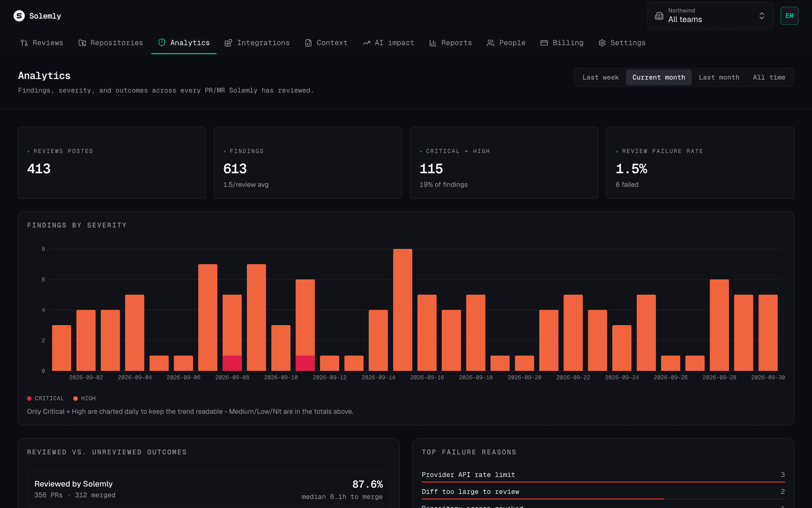The width and height of the screenshot is (812, 508).
Task: Click the Diff too large progress bar
Action: coord(603,499)
